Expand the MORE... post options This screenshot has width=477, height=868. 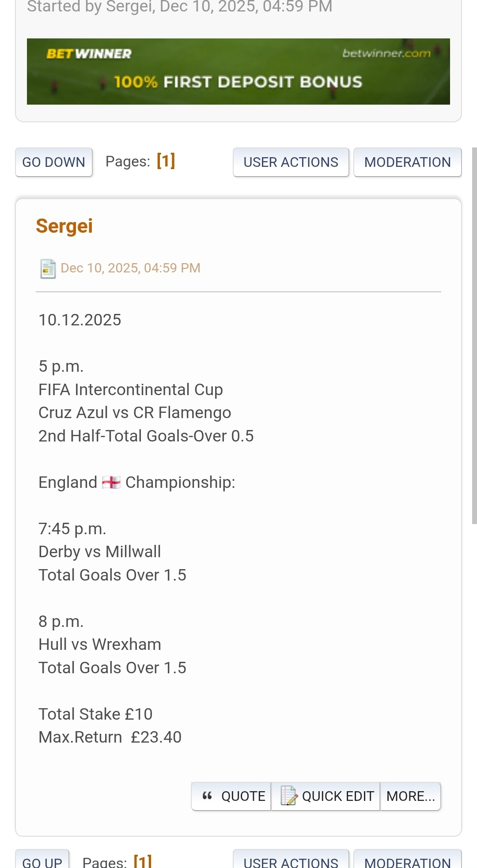410,796
